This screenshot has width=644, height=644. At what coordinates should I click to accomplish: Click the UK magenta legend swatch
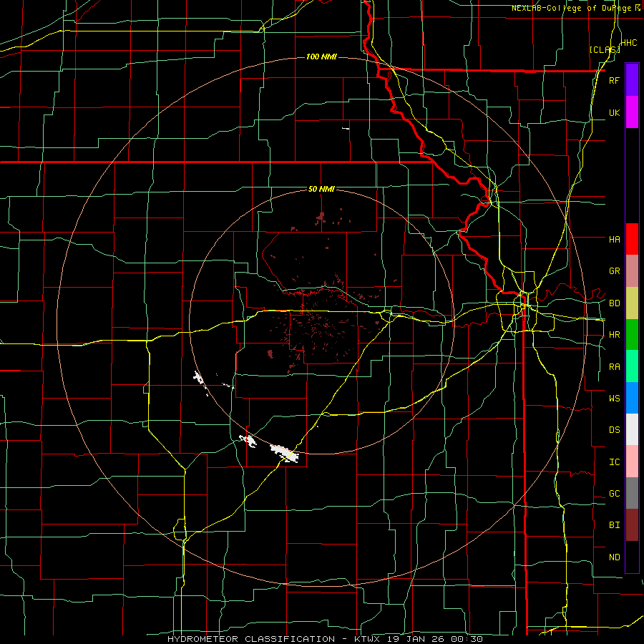(x=632, y=112)
